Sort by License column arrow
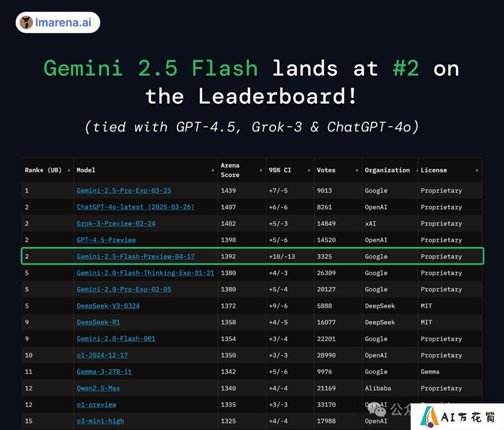504x430 pixels. [x=476, y=170]
